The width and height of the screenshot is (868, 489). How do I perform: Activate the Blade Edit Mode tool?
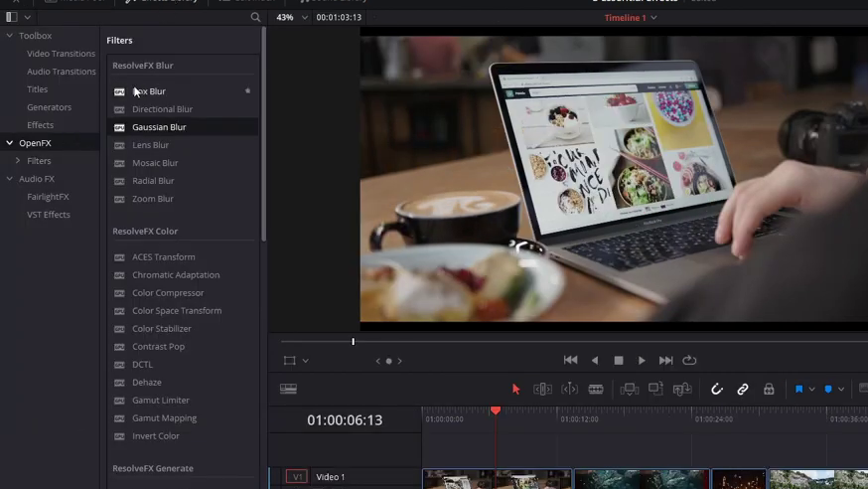(596, 390)
